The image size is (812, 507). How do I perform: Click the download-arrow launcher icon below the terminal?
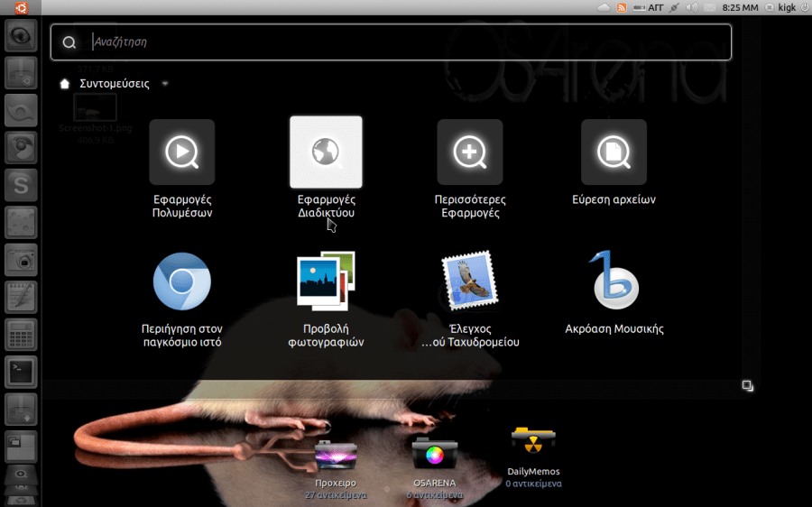point(22,410)
